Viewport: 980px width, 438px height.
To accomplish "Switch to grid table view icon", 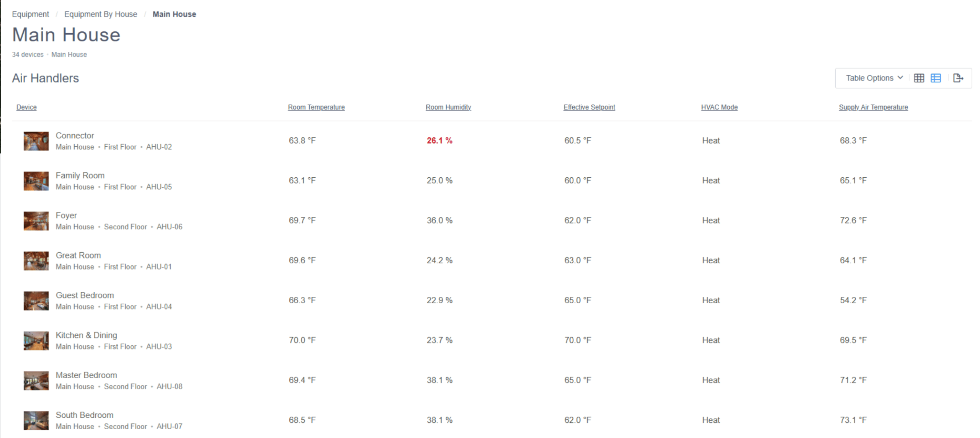I will [x=919, y=78].
